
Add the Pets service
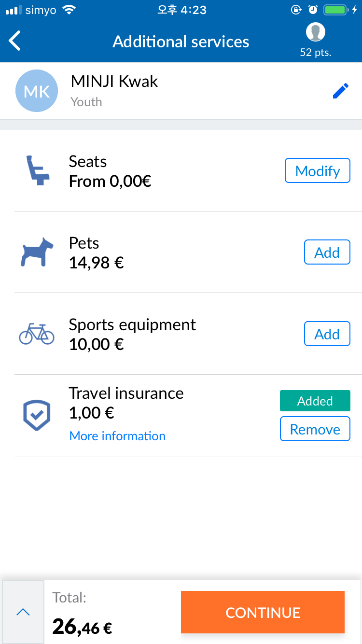click(327, 252)
